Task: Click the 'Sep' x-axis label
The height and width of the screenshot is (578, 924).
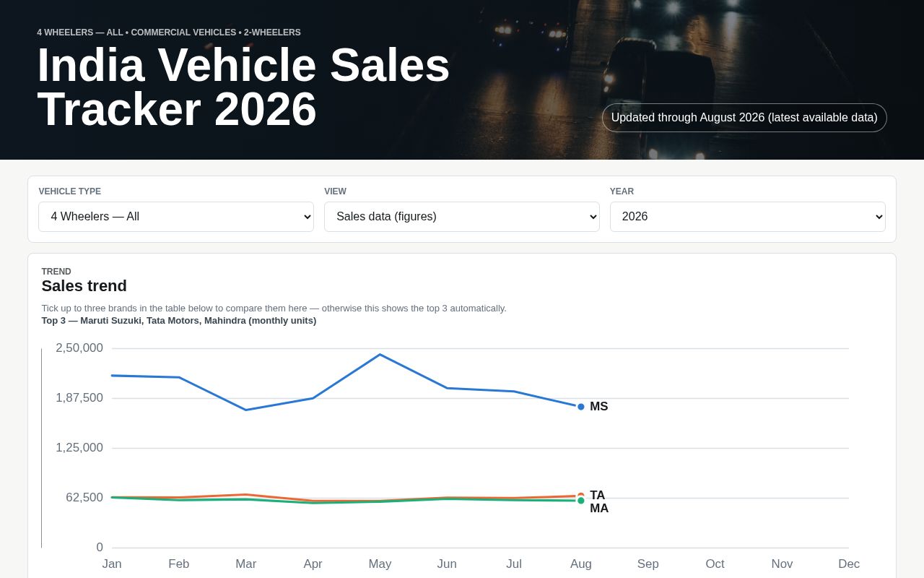Action: point(648,564)
